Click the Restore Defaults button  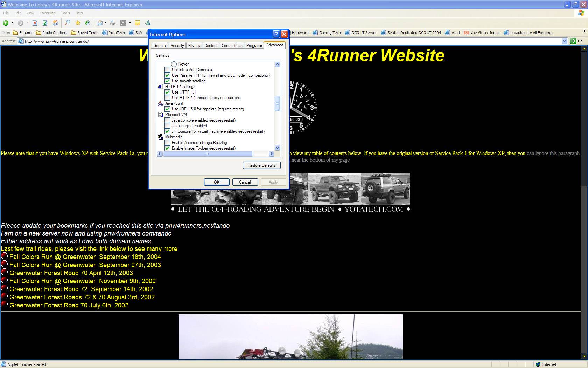(262, 165)
